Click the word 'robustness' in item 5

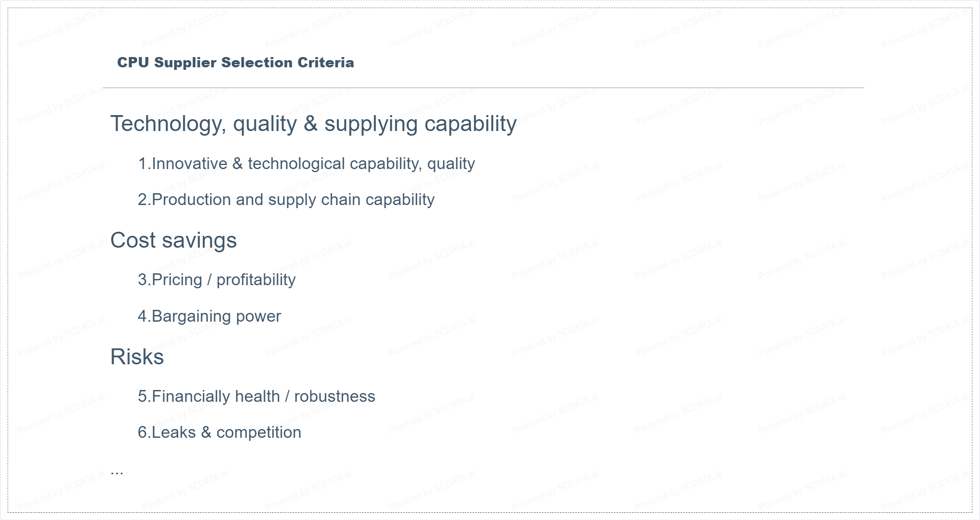(334, 396)
